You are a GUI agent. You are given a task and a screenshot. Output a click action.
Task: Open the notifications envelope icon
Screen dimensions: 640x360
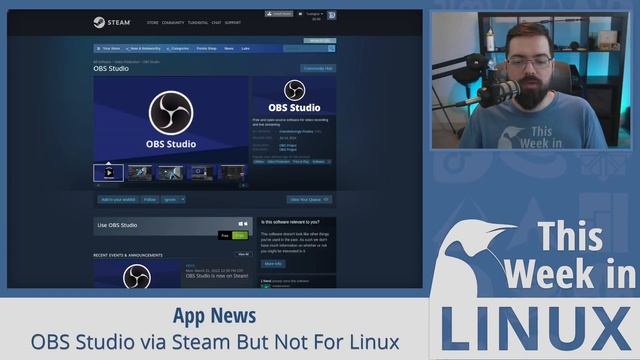click(300, 14)
